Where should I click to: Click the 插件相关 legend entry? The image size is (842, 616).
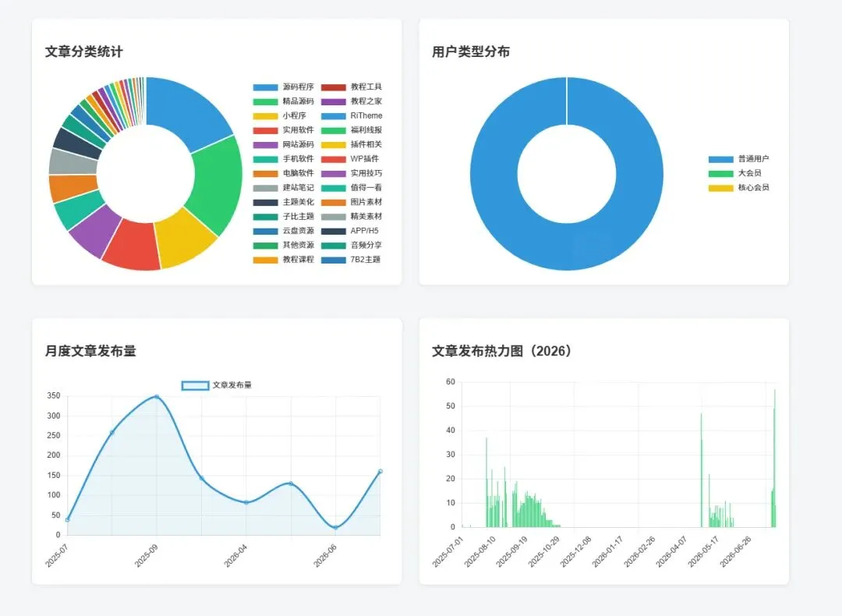point(352,144)
